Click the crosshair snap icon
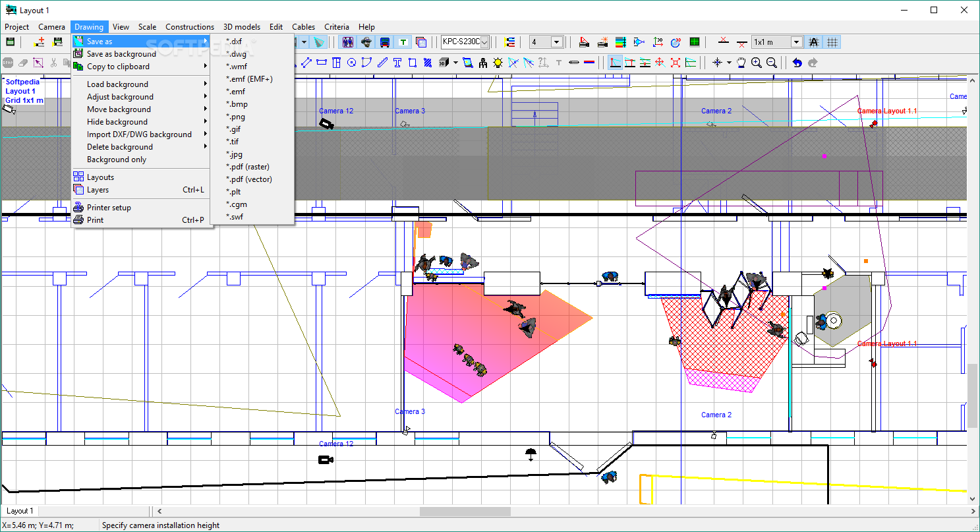The image size is (980, 532). pos(718,63)
